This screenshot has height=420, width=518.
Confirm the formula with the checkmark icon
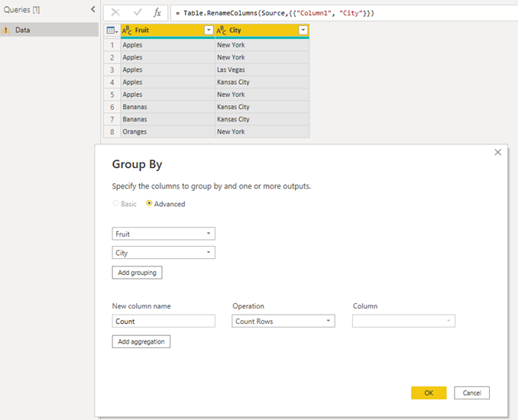click(138, 12)
